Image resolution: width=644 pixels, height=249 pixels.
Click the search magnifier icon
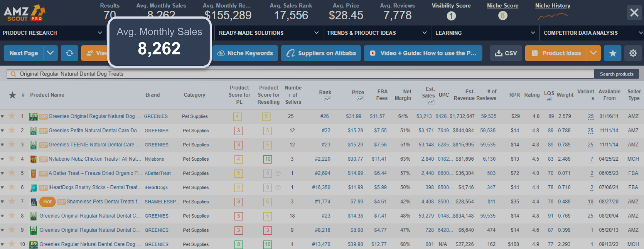pos(13,74)
